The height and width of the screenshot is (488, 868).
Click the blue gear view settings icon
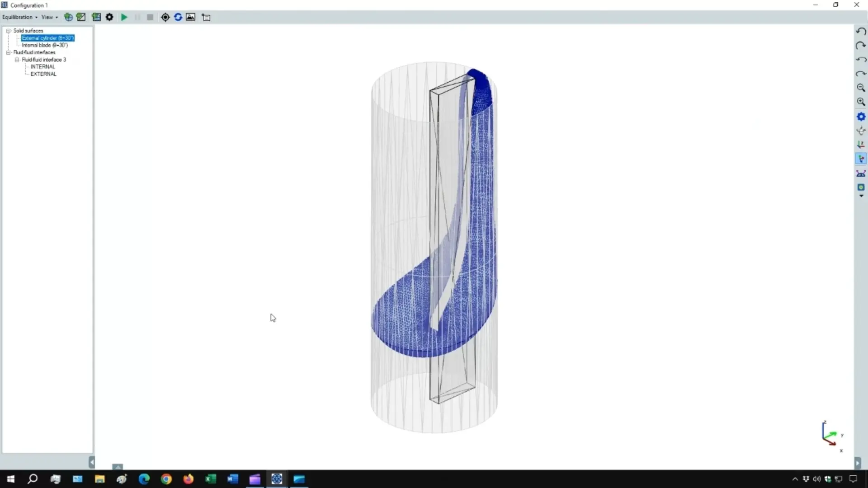[x=861, y=117]
